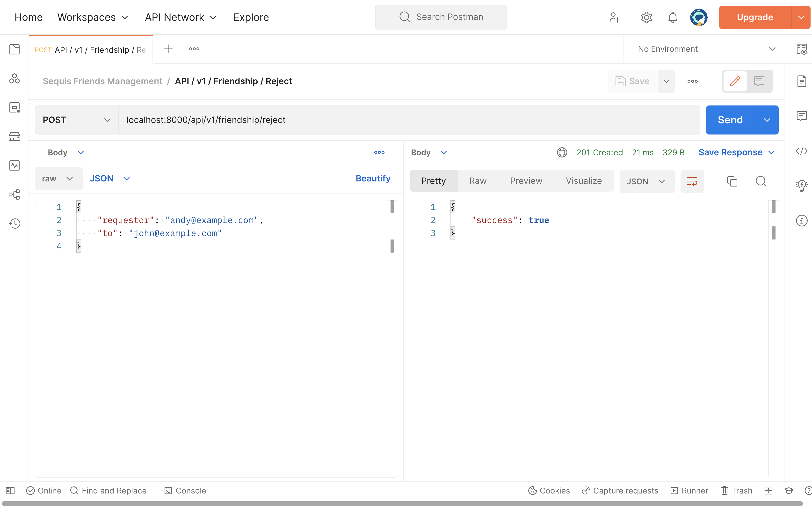Open the Flows sidebar icon

[x=14, y=194]
